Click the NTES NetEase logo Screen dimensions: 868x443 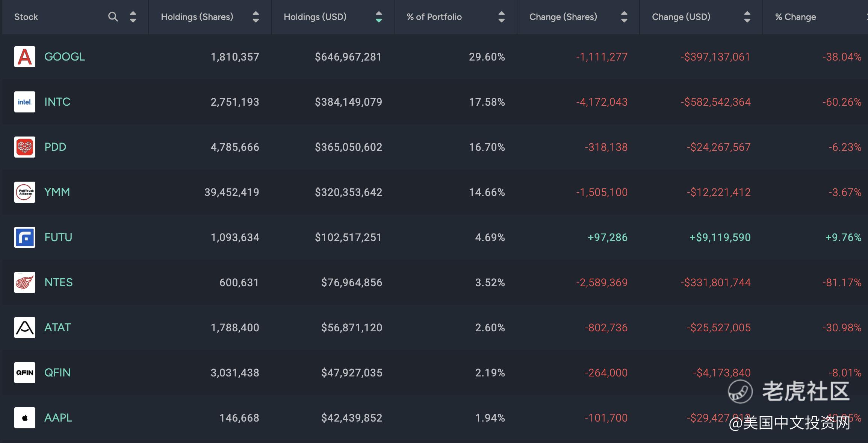(25, 282)
